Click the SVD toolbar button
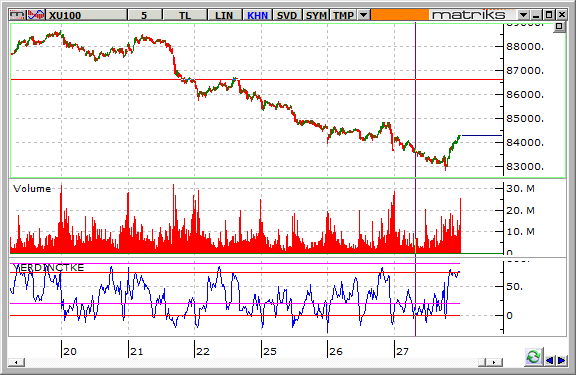Viewport: 576px width, 375px height. [x=287, y=15]
